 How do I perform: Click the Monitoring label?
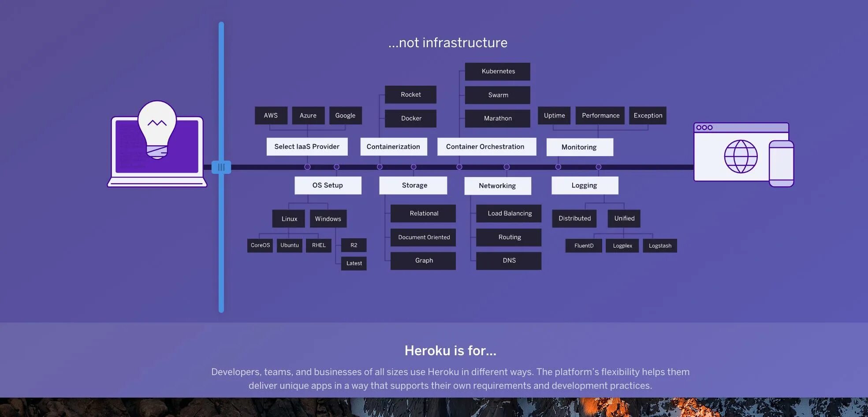[x=580, y=147]
